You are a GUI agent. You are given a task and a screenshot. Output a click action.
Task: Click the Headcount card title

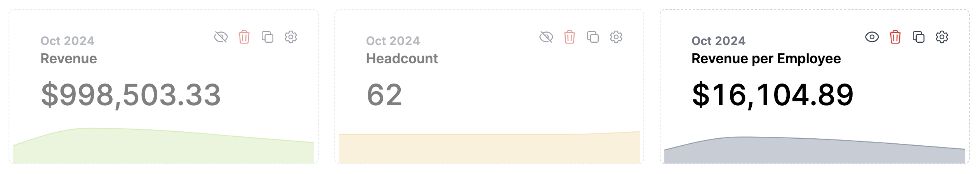402,59
